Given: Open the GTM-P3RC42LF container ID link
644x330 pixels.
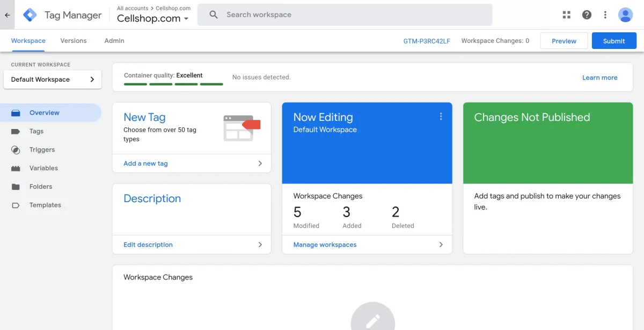Looking at the screenshot, I should tap(427, 40).
